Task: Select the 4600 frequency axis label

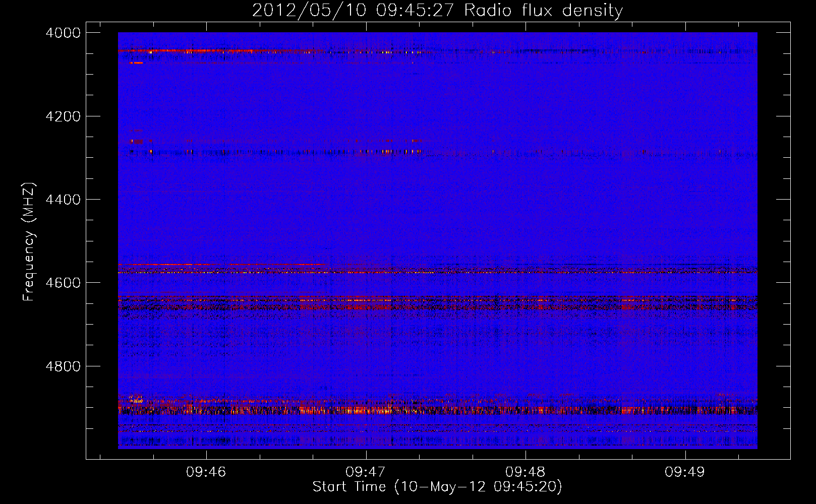Action: click(x=63, y=283)
